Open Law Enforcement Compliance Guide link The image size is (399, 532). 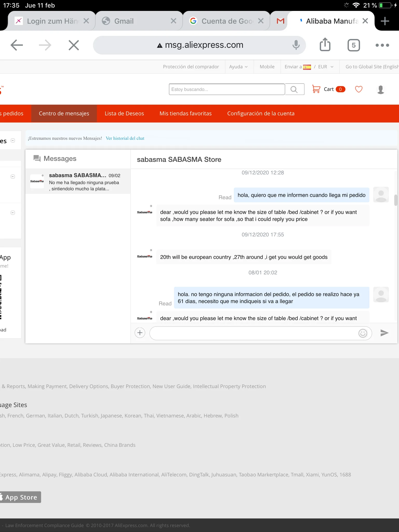(x=44, y=525)
